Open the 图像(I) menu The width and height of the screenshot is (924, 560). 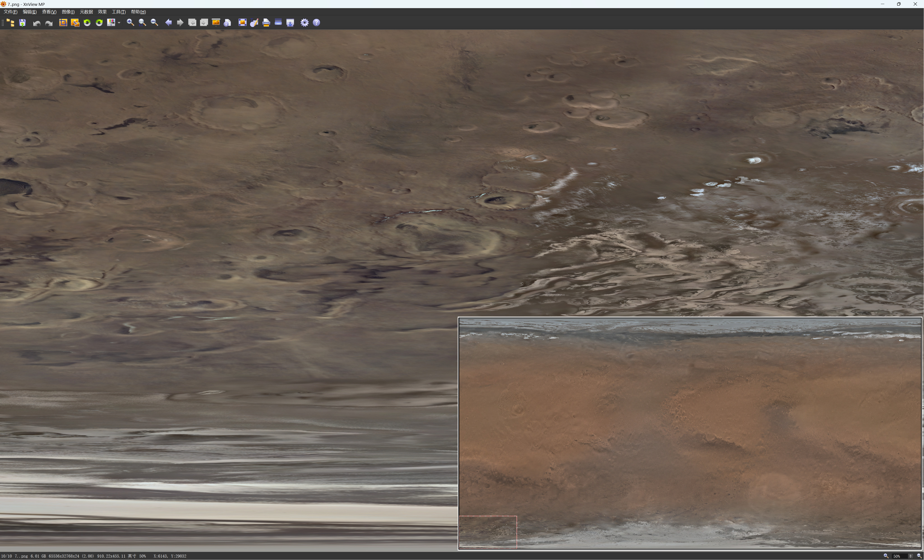tap(68, 12)
